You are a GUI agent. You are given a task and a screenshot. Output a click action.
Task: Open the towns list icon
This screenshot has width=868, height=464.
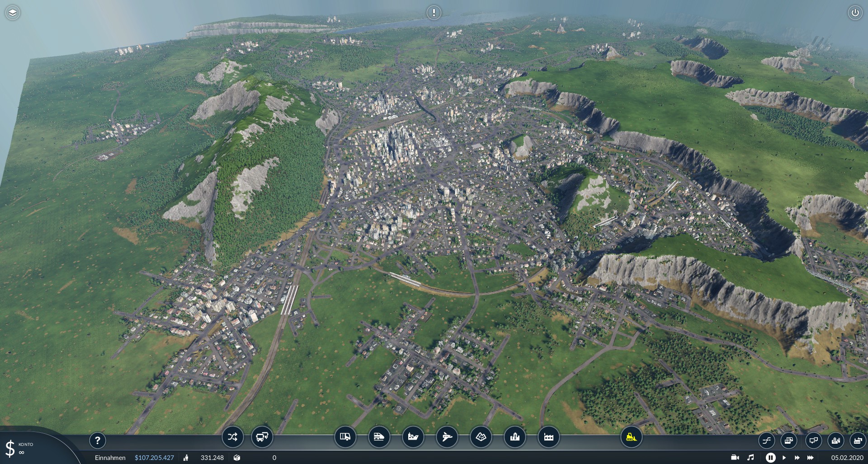[836, 440]
